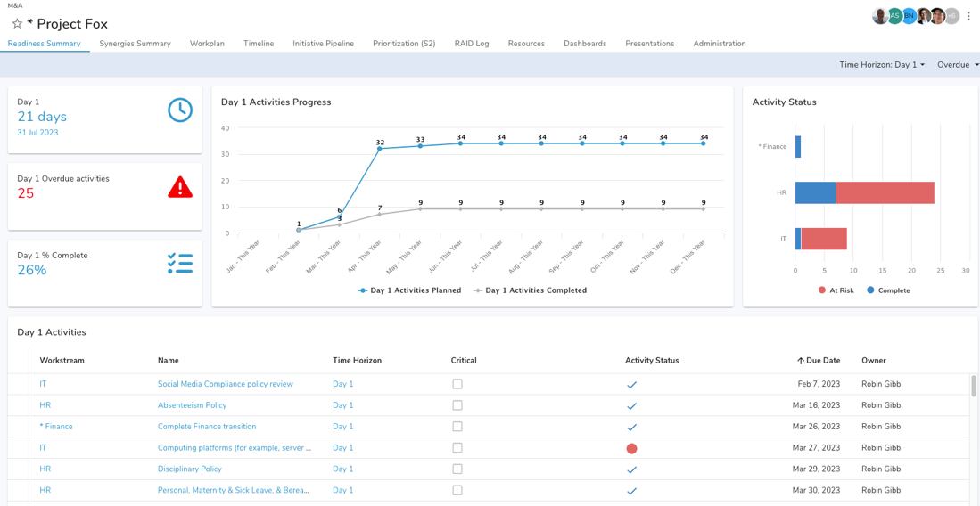The width and height of the screenshot is (980, 506).
Task: Click the checklist icon in % Complete card
Action: pos(180,263)
